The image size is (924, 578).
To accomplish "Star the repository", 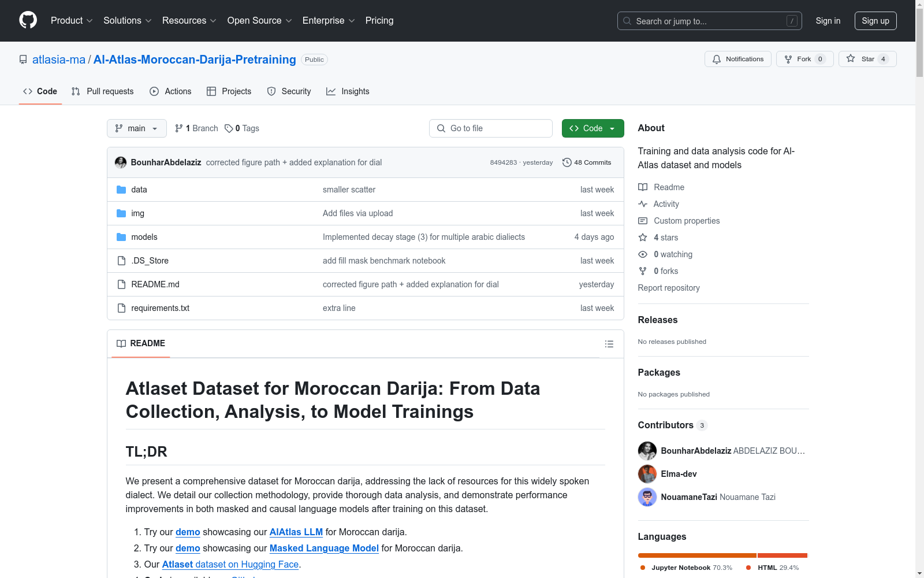I will [x=867, y=59].
